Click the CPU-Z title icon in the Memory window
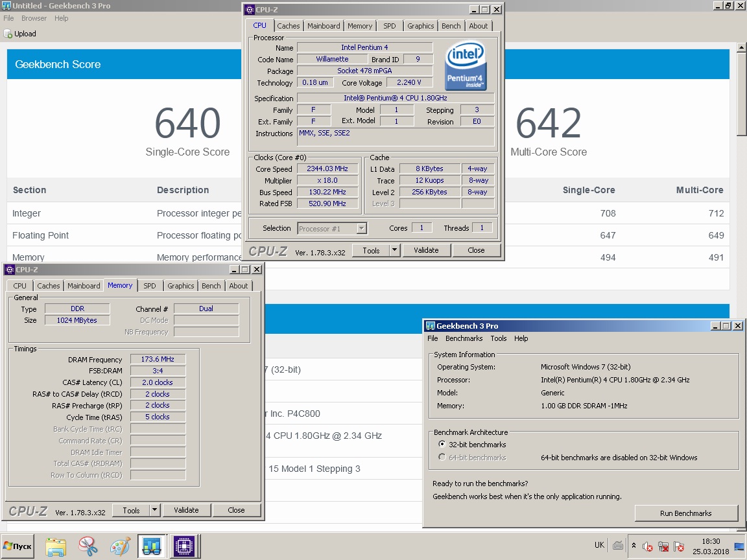Viewport: 747px width, 560px height. coord(10,270)
